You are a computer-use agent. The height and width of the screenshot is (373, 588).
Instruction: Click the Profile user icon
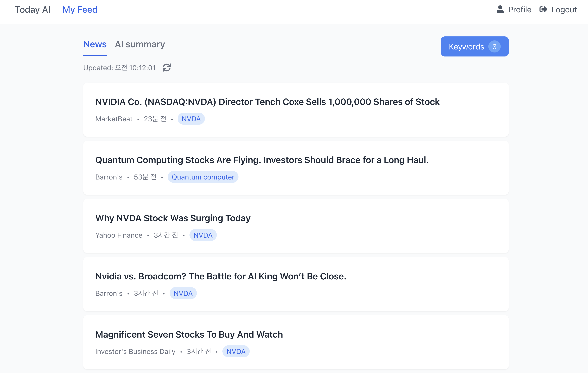point(500,10)
